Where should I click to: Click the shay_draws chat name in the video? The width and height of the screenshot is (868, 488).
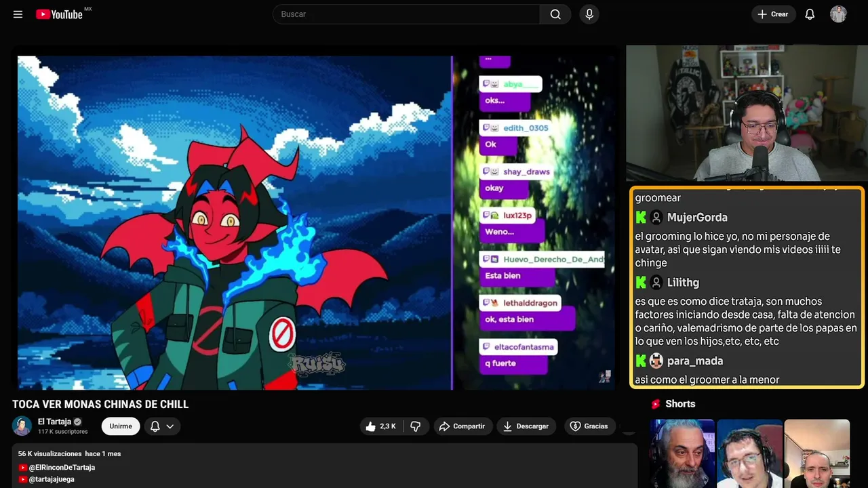(526, 171)
